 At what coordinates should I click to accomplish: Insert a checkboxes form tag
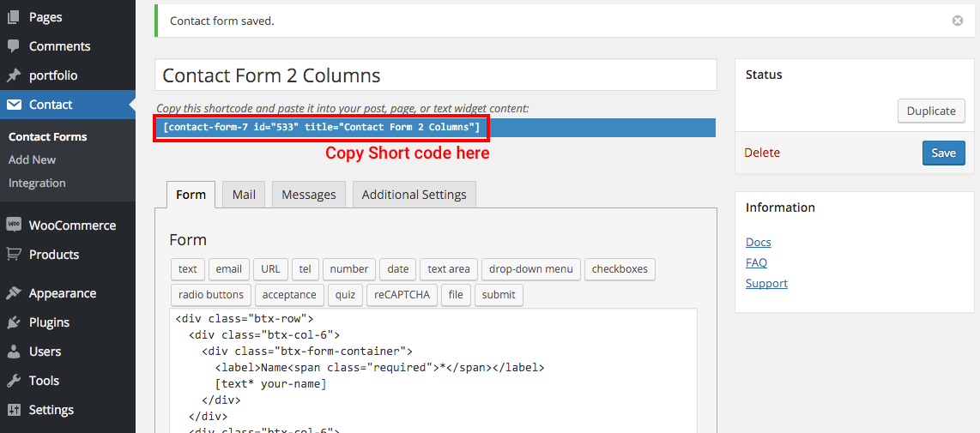click(620, 269)
